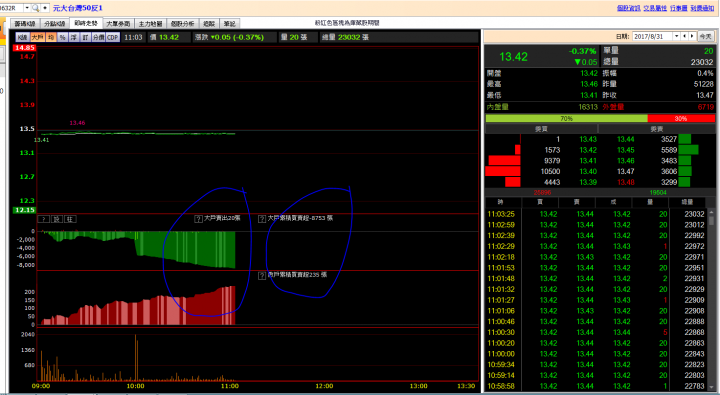
Task: Click the 14.85 upper limit price label
Action: pyautogui.click(x=24, y=48)
